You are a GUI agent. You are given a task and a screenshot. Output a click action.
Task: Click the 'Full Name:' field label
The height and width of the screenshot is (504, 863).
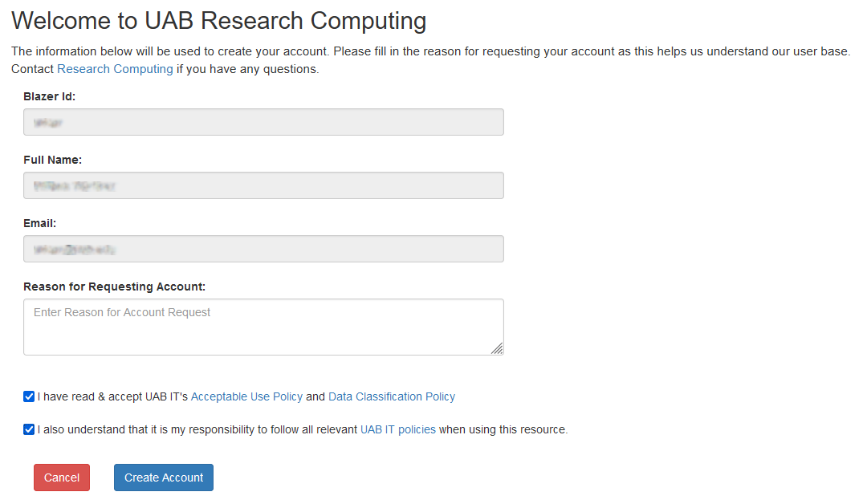(52, 160)
